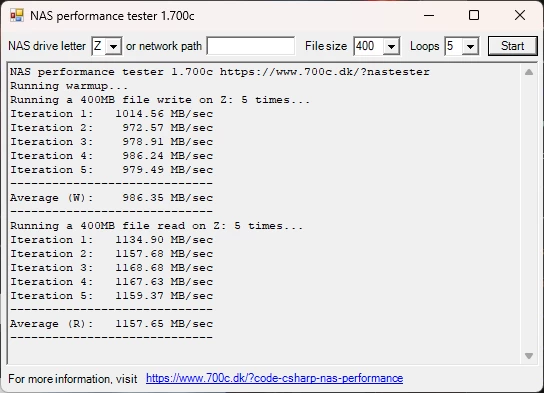
Task: Click the 'File size' label
Action: pos(326,46)
